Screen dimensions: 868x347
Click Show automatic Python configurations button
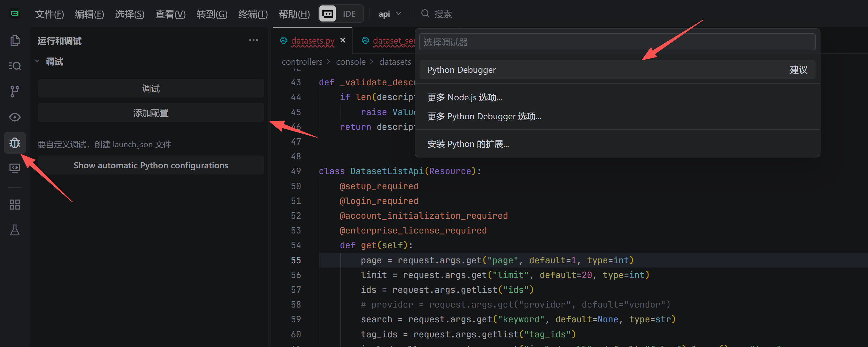coord(151,165)
